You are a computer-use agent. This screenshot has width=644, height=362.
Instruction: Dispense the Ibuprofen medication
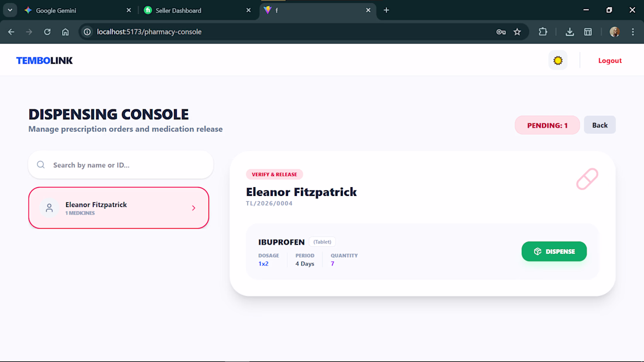pyautogui.click(x=554, y=251)
